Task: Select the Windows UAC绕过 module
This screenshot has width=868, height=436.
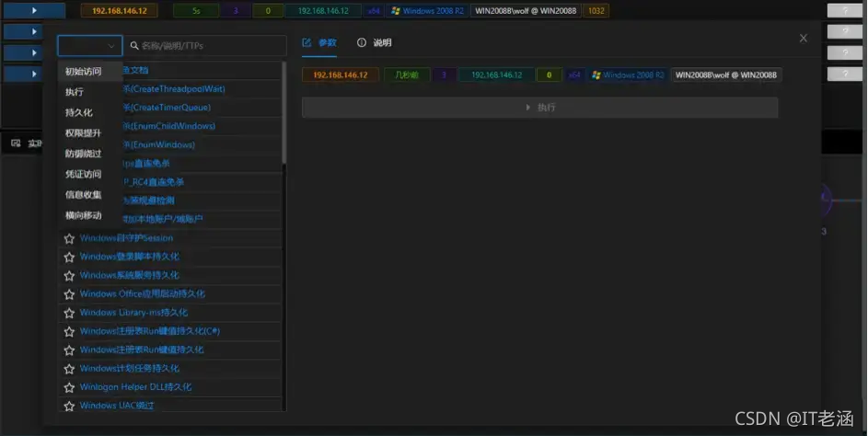Action: [x=117, y=406]
